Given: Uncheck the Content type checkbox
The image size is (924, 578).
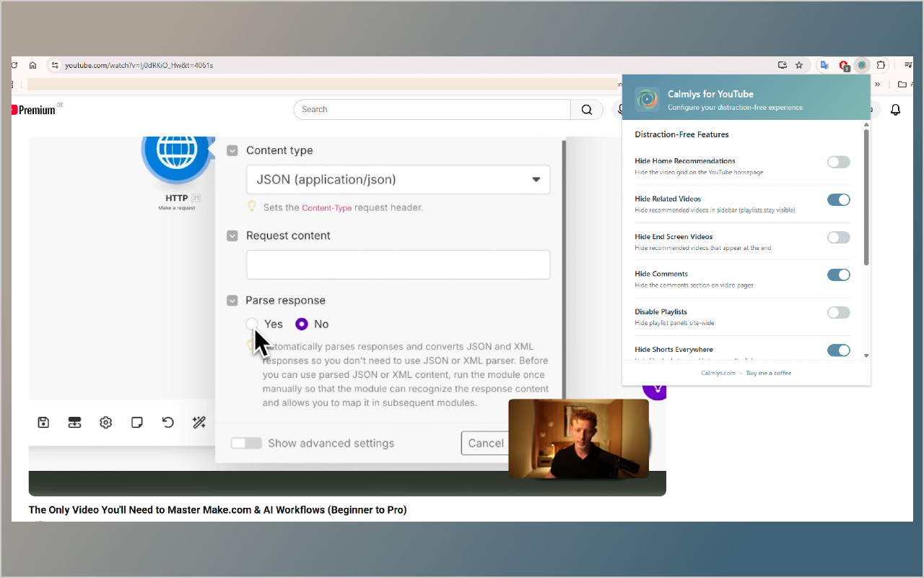Looking at the screenshot, I should (232, 150).
